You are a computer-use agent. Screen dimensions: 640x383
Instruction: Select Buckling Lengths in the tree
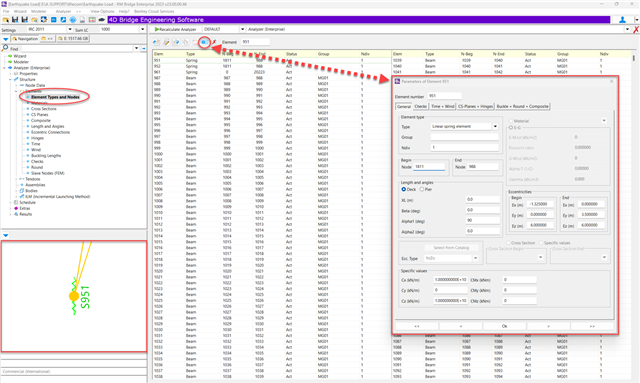click(x=46, y=156)
